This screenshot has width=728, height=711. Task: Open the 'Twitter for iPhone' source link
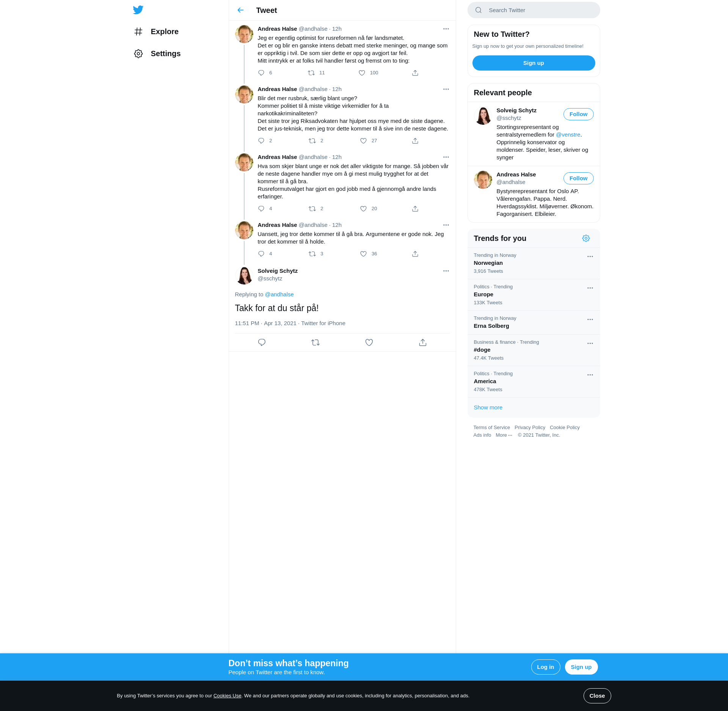click(x=323, y=323)
